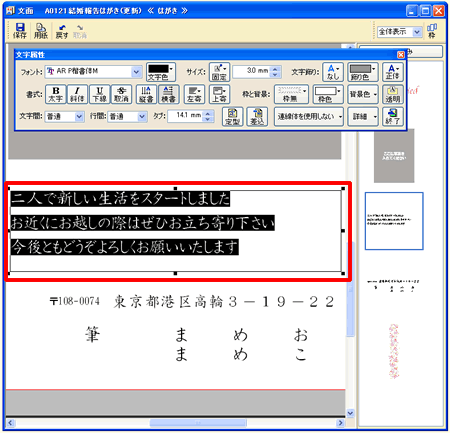
Task: Increase the タブ 14.1 mm value with the spinner
Action: (x=208, y=113)
